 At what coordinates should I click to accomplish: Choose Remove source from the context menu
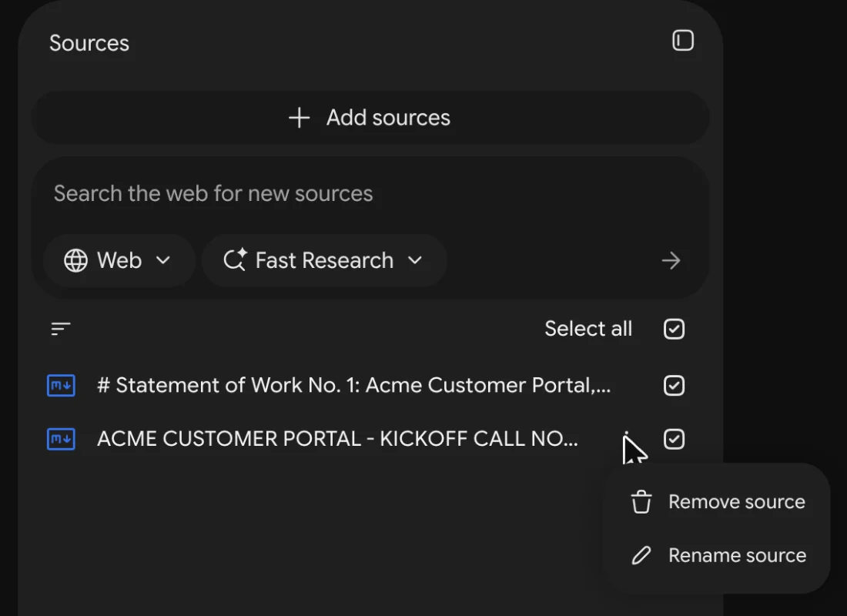pos(718,502)
